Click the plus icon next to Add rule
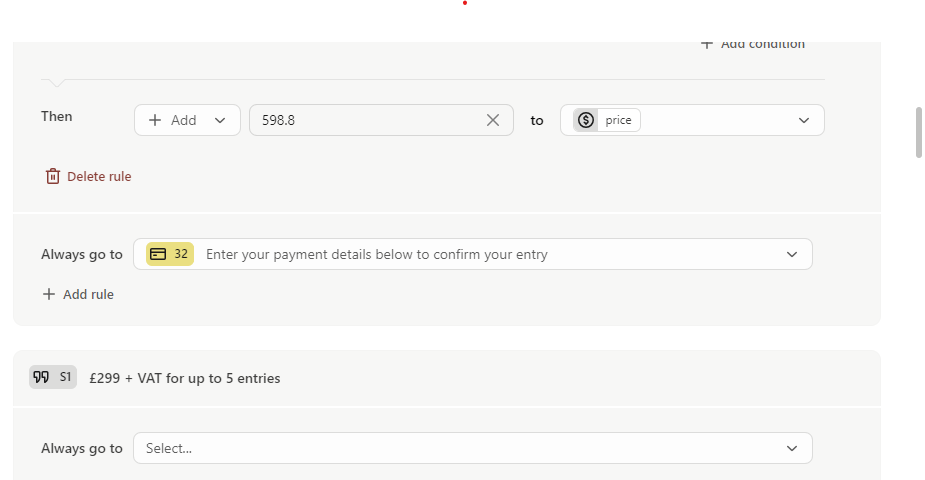The width and height of the screenshot is (925, 480). tap(49, 294)
